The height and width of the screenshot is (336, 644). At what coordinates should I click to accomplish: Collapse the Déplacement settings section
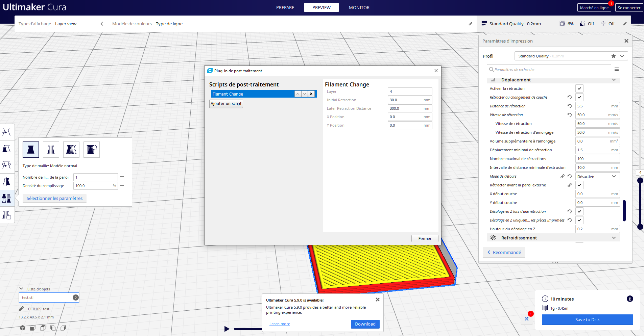tap(553, 80)
